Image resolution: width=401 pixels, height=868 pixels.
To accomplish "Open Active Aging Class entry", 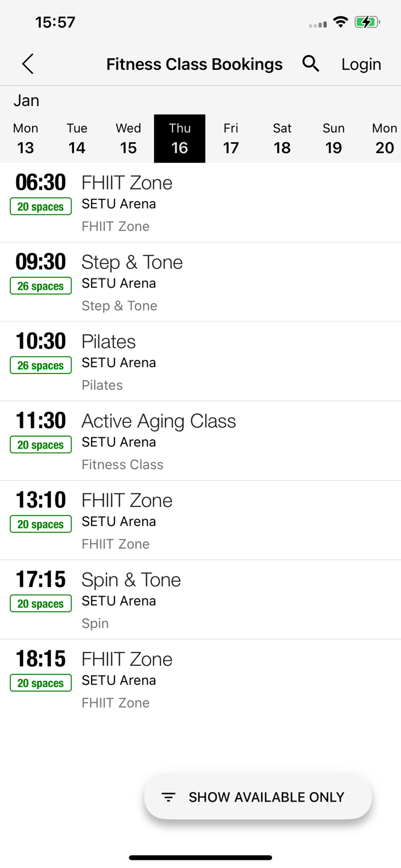I will click(x=200, y=441).
